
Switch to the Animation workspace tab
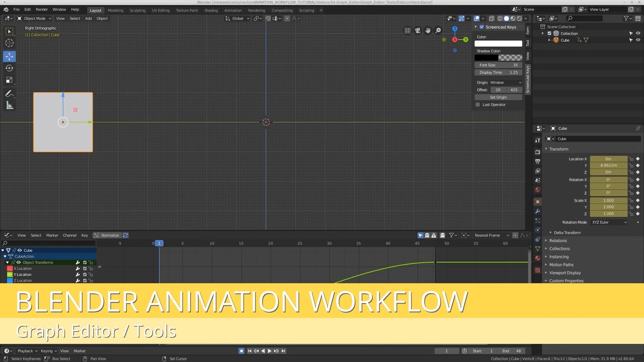point(233,10)
